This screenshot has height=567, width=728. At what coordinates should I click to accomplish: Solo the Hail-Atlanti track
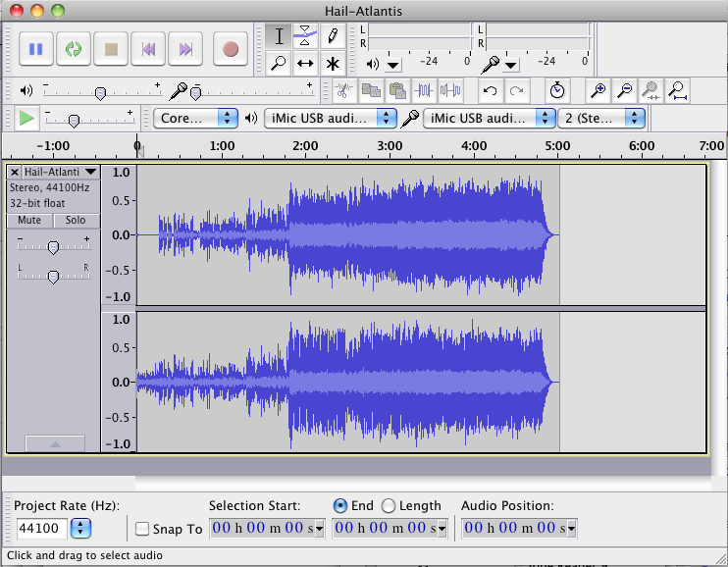pyautogui.click(x=76, y=220)
